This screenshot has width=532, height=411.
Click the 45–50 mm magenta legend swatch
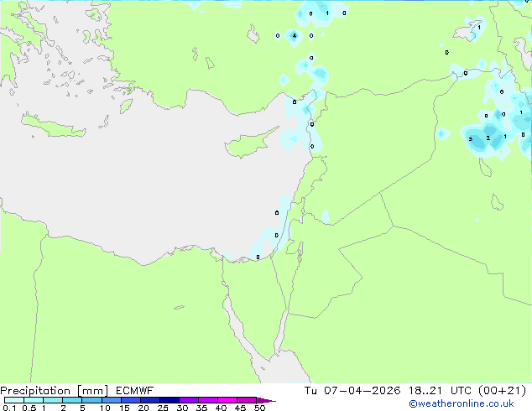coord(247,400)
